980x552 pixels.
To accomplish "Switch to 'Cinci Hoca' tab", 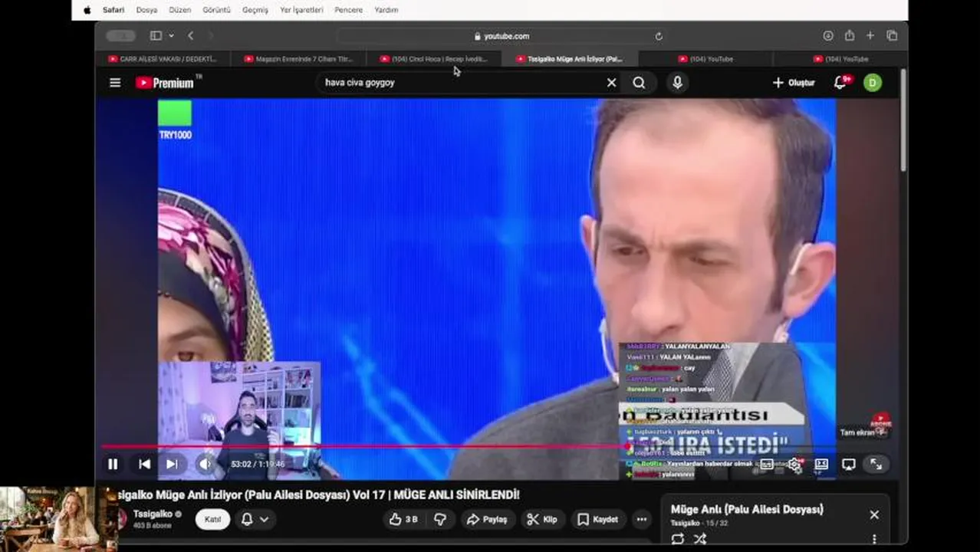I will click(434, 59).
